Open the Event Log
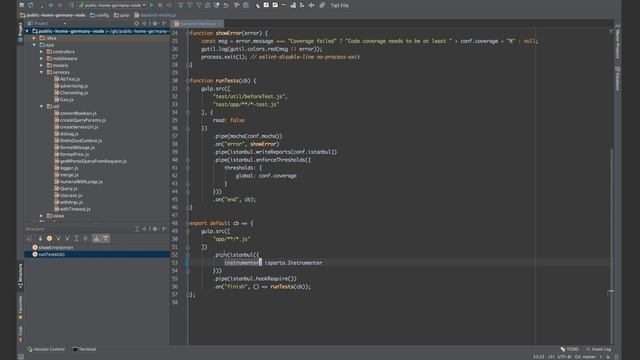The height and width of the screenshot is (360, 640). (x=598, y=349)
